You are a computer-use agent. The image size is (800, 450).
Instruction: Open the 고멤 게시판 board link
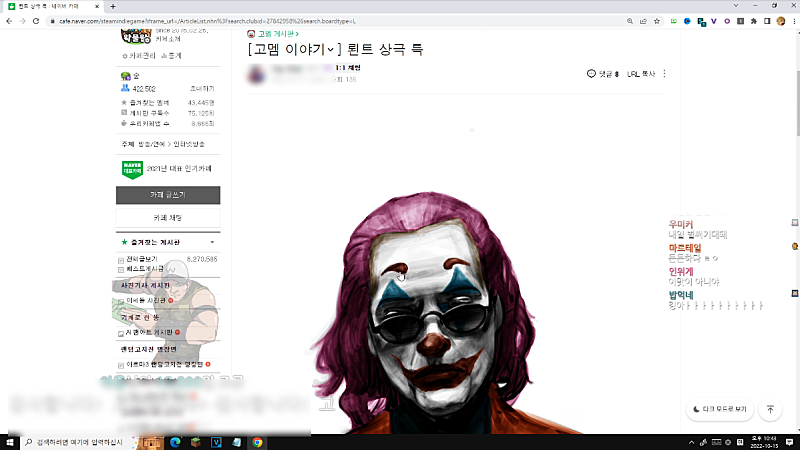tap(278, 34)
